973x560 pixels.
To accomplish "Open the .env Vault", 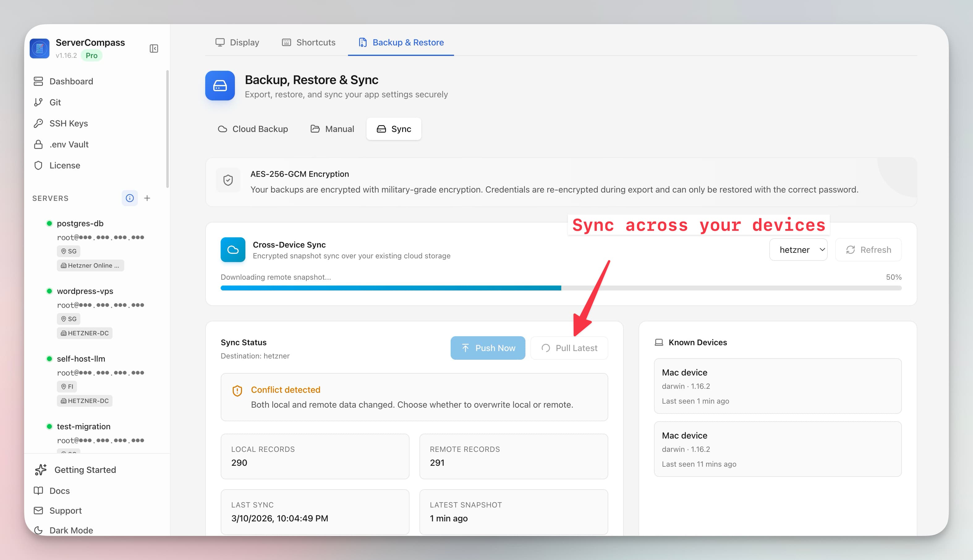I will pos(70,144).
